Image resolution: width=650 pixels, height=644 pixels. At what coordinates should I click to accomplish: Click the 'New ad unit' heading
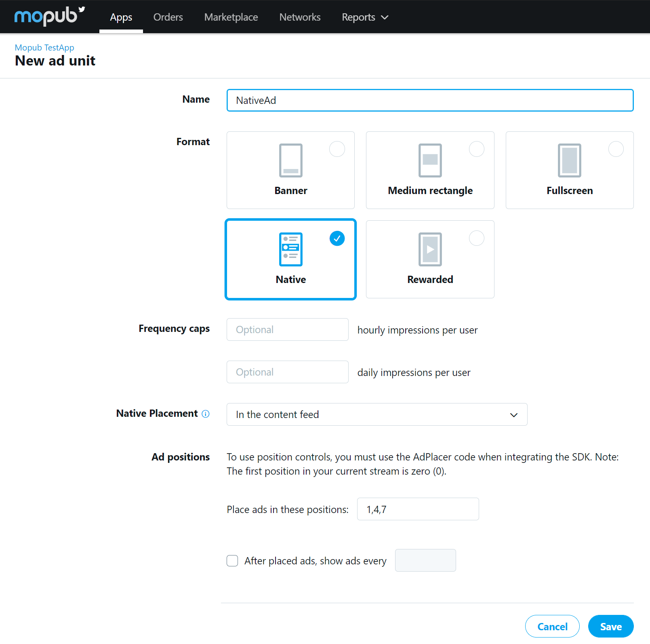(x=55, y=61)
